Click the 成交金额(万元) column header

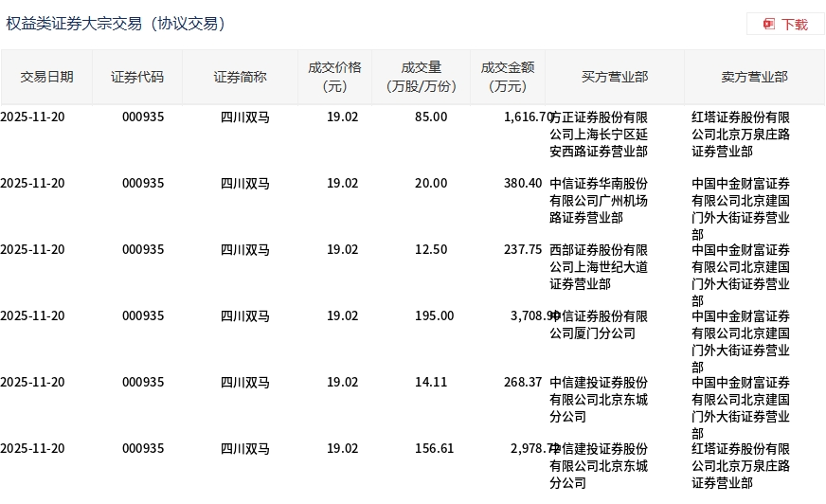click(508, 77)
